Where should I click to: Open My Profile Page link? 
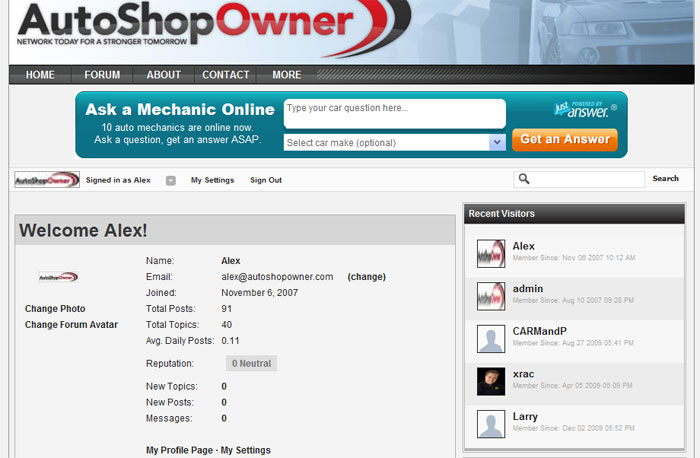click(x=179, y=450)
